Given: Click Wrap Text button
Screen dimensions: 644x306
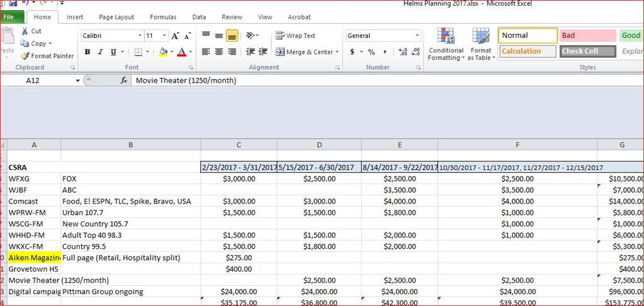Looking at the screenshot, I should click(x=296, y=36).
